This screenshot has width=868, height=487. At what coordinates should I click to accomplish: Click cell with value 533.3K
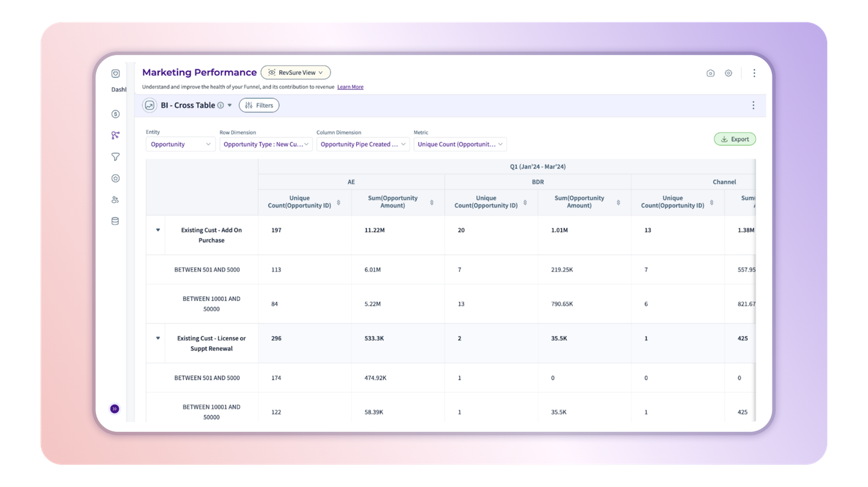(374, 338)
